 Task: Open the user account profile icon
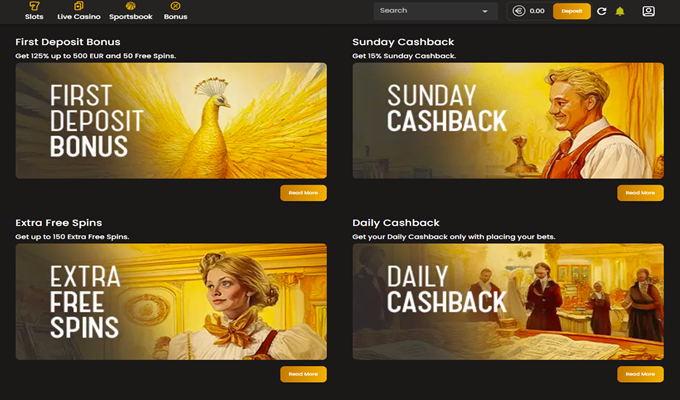(648, 11)
